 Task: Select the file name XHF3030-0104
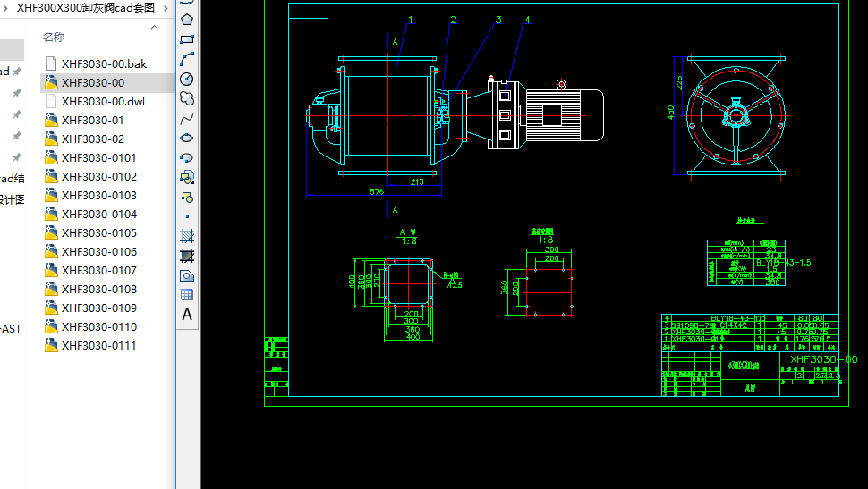(x=99, y=215)
